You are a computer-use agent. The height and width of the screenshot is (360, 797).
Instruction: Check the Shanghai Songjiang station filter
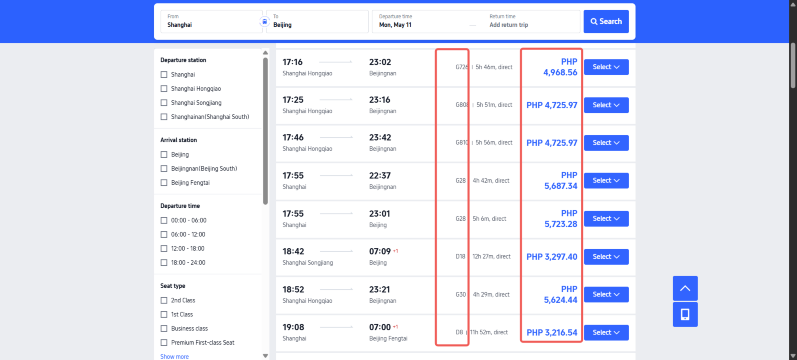pyautogui.click(x=164, y=103)
